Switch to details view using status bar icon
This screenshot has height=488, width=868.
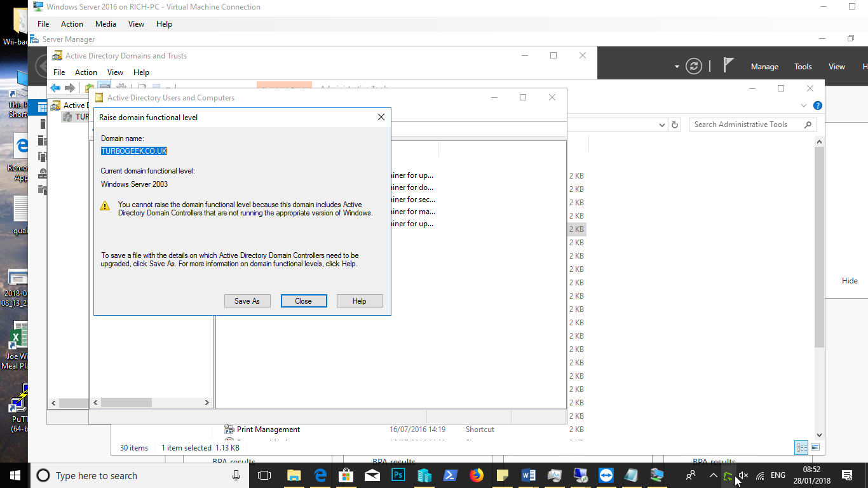(x=802, y=447)
